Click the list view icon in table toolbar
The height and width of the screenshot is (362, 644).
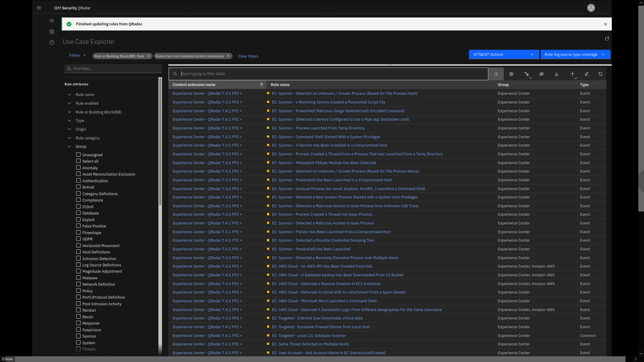tap(496, 74)
